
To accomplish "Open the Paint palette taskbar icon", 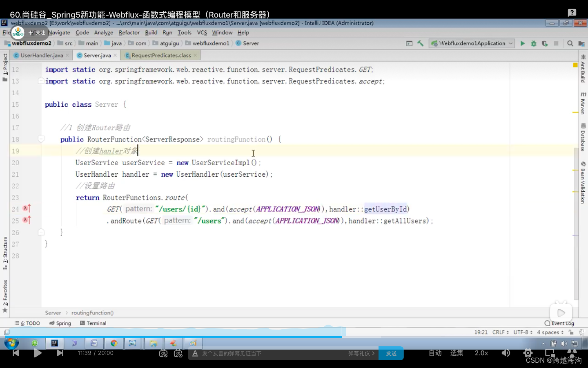I will click(x=193, y=343).
